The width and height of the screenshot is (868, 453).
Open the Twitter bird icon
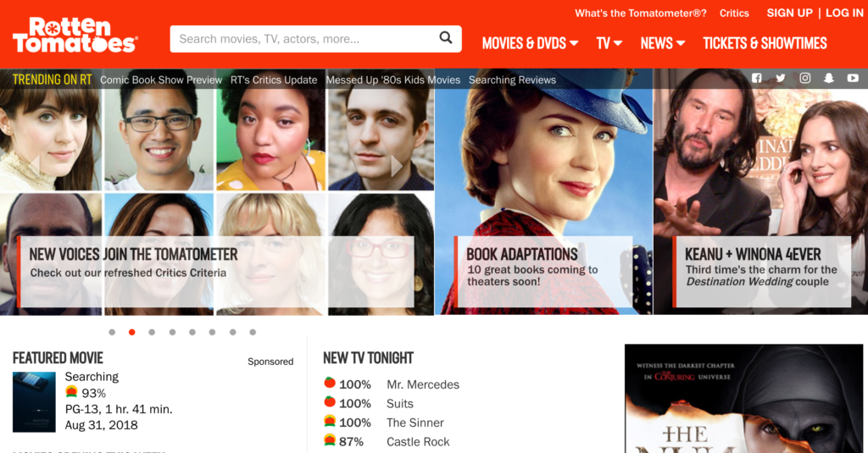click(x=781, y=78)
